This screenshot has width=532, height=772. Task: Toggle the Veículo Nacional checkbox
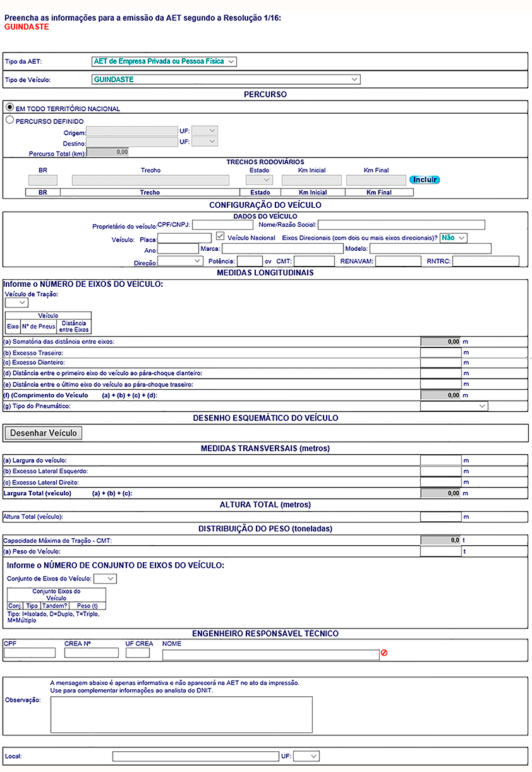pos(220,237)
